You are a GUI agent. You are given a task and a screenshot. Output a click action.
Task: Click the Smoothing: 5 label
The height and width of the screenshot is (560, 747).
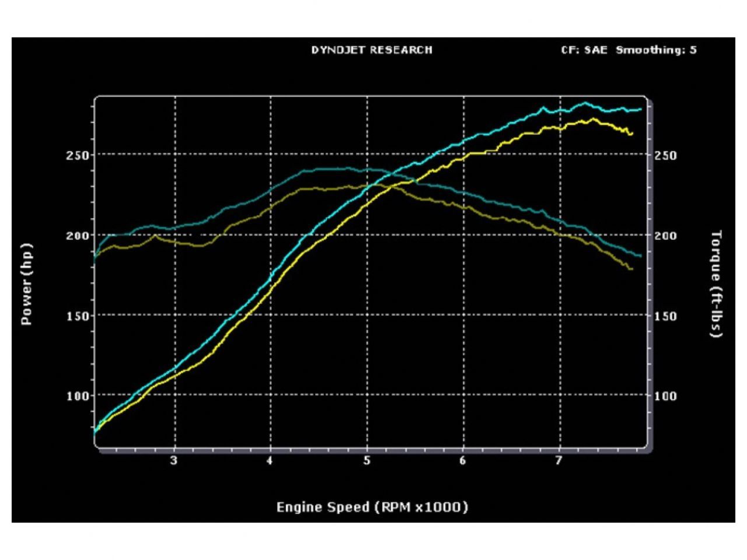(656, 50)
